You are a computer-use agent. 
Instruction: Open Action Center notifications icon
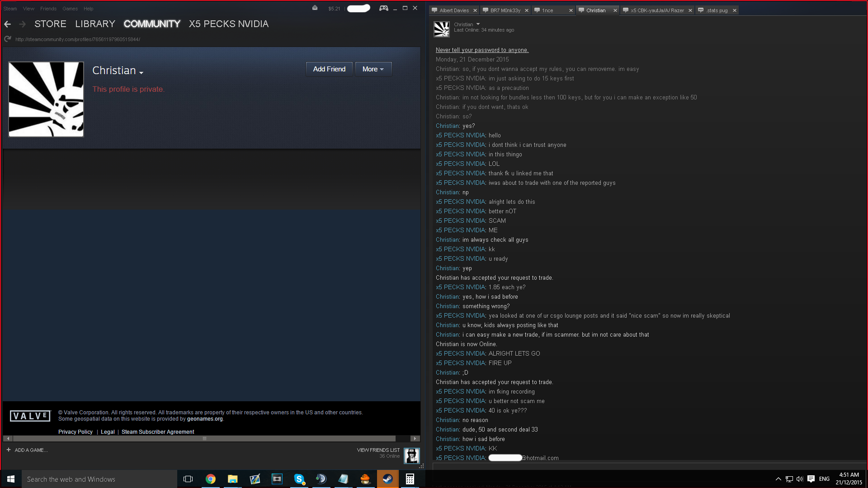coord(811,479)
